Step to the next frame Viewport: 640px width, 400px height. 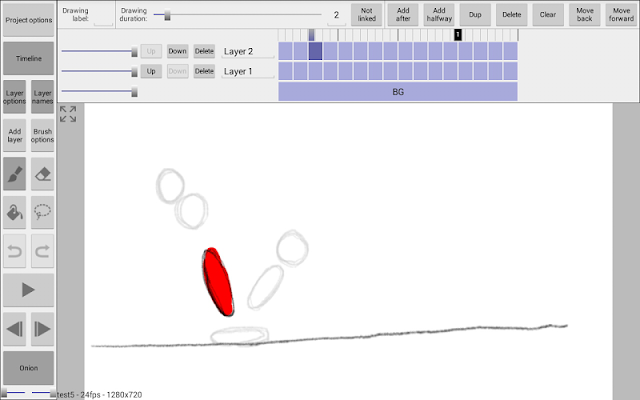click(x=42, y=329)
